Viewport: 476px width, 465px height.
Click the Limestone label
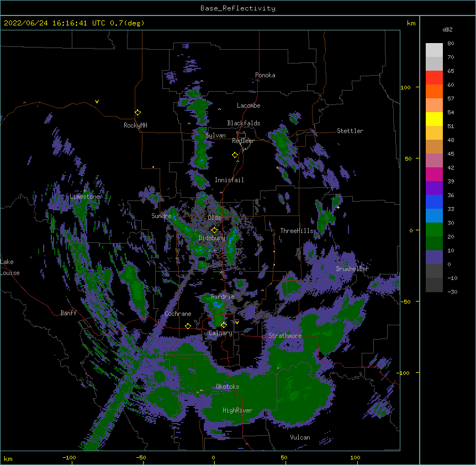click(84, 197)
